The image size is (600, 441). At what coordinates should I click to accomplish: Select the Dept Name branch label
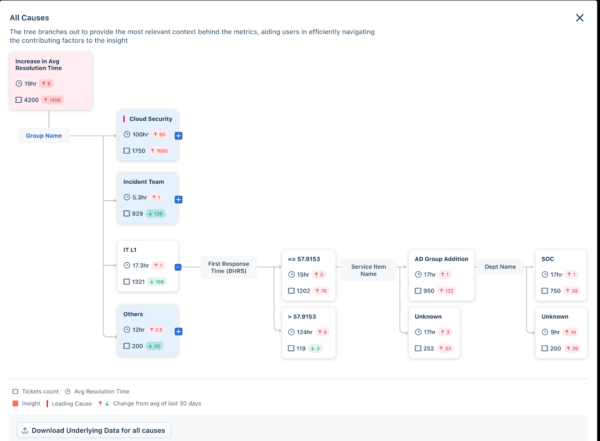coord(500,267)
